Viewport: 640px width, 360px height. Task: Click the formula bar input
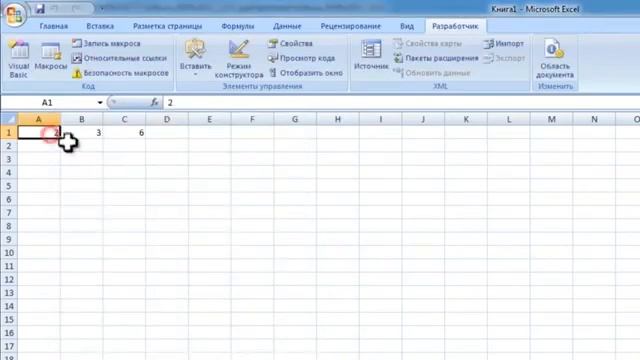tap(402, 103)
